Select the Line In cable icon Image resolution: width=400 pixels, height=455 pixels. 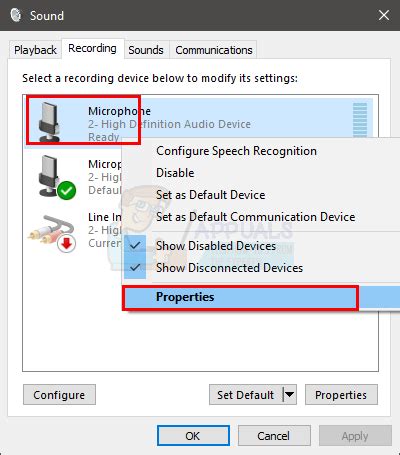[51, 231]
